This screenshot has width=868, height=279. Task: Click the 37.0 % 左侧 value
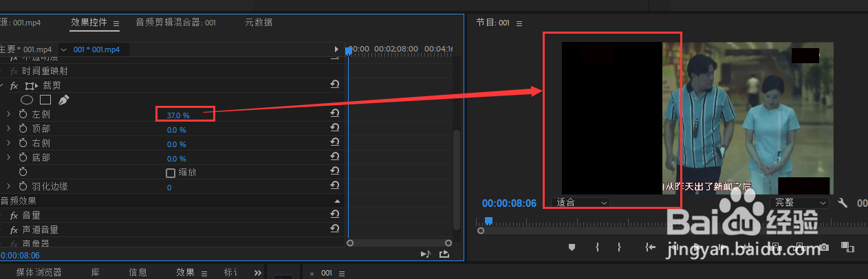pos(178,115)
